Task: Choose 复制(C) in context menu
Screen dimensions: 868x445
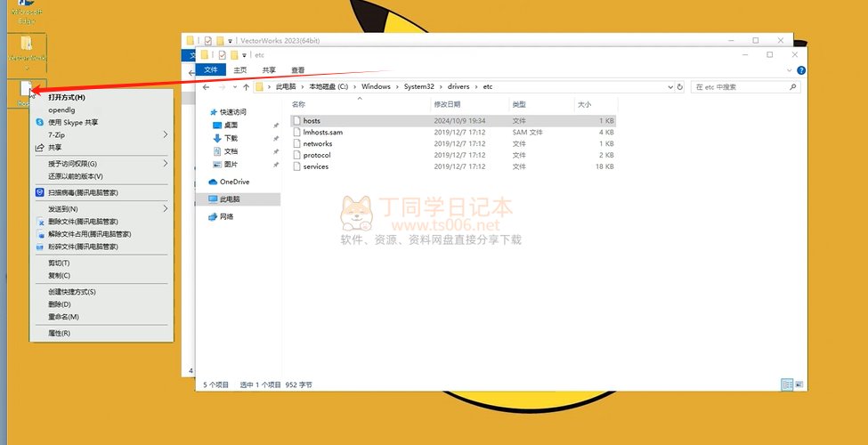Action: pos(101,276)
